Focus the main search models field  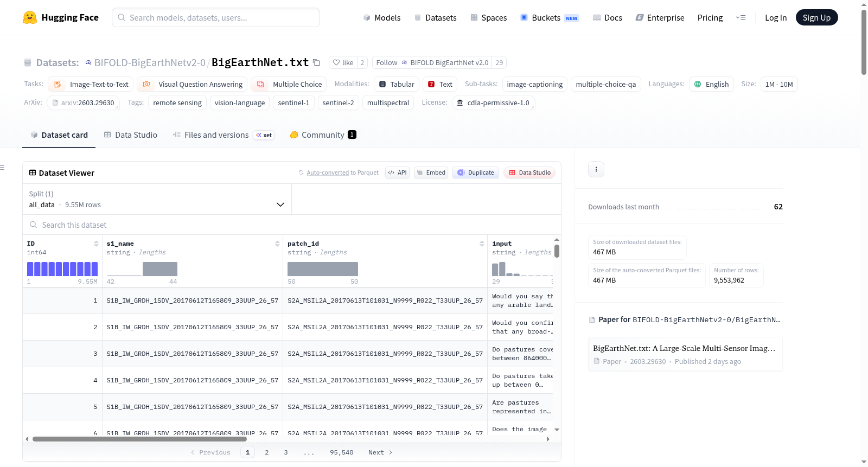(x=216, y=17)
